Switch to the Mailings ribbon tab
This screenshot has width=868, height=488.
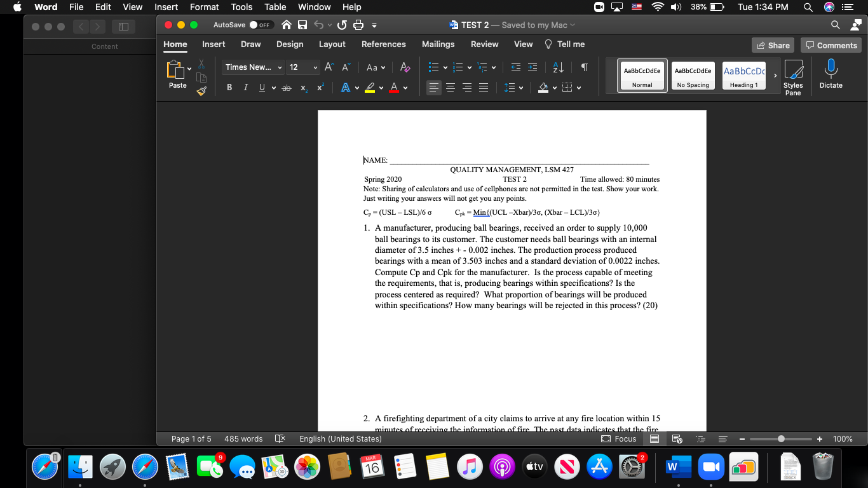click(x=439, y=44)
